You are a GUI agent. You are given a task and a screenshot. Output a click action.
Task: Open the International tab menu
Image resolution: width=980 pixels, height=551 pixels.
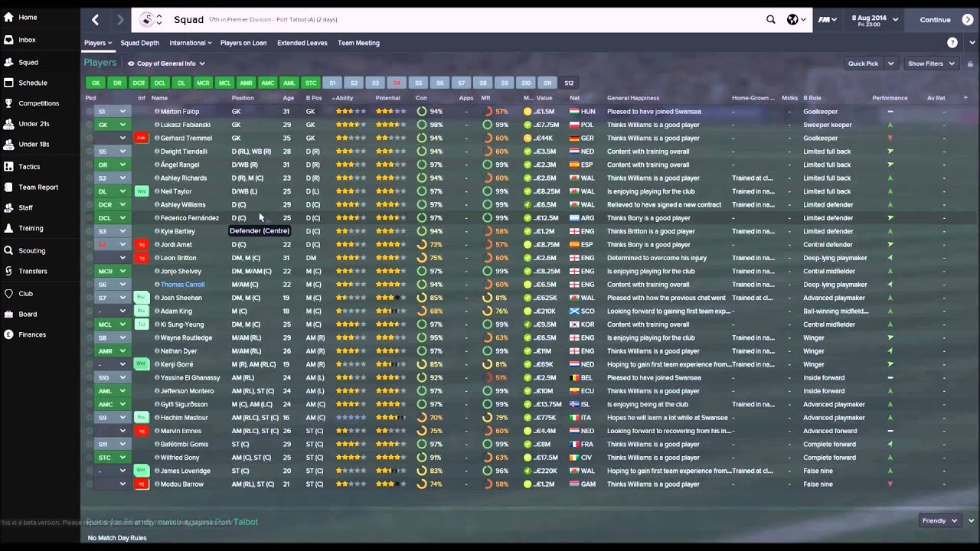click(191, 43)
